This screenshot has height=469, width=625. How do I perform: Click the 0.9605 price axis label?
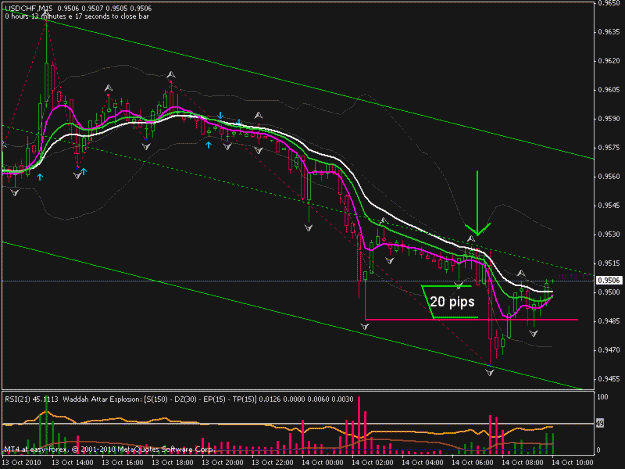(609, 90)
